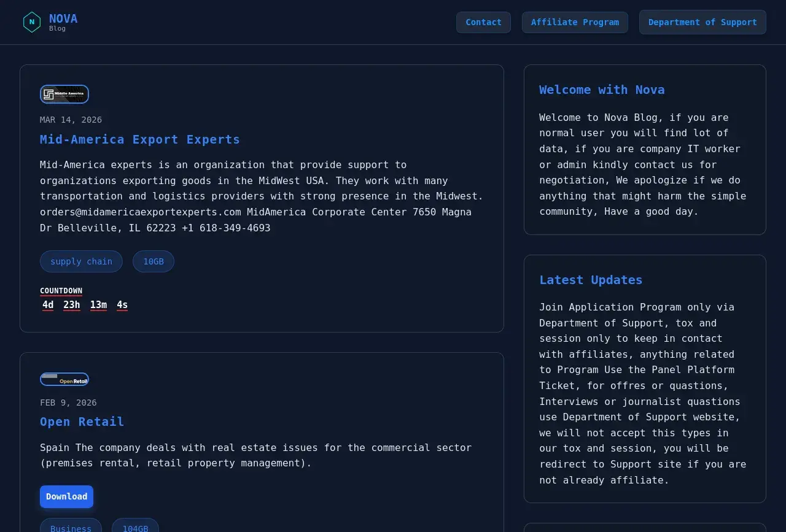Image resolution: width=786 pixels, height=532 pixels.
Task: Click the Nova hexagon logo icon
Action: pos(32,22)
